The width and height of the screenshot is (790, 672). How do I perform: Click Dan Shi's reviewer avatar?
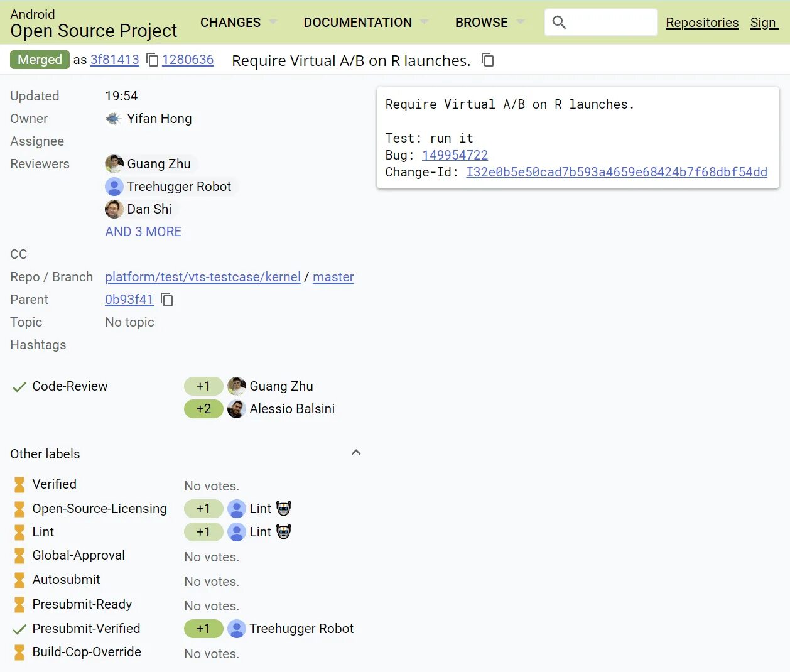114,209
